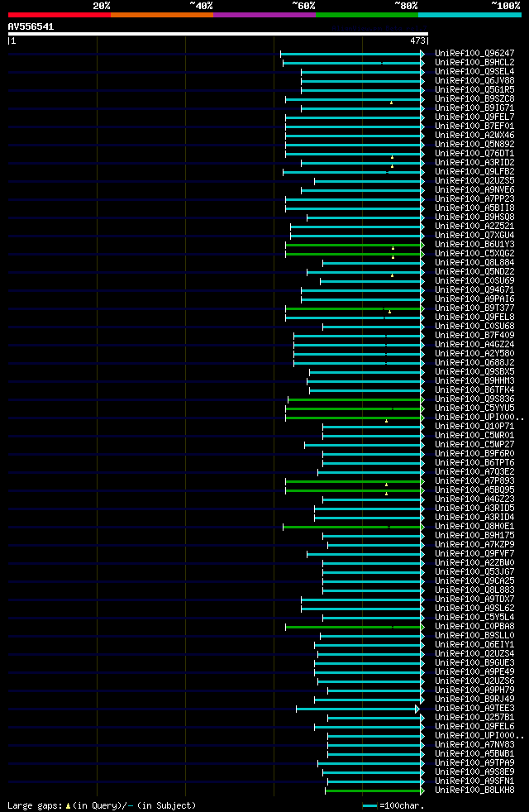Select hit UniRef100_A9NVE6
This screenshot has height=812, width=529.
click(x=474, y=190)
